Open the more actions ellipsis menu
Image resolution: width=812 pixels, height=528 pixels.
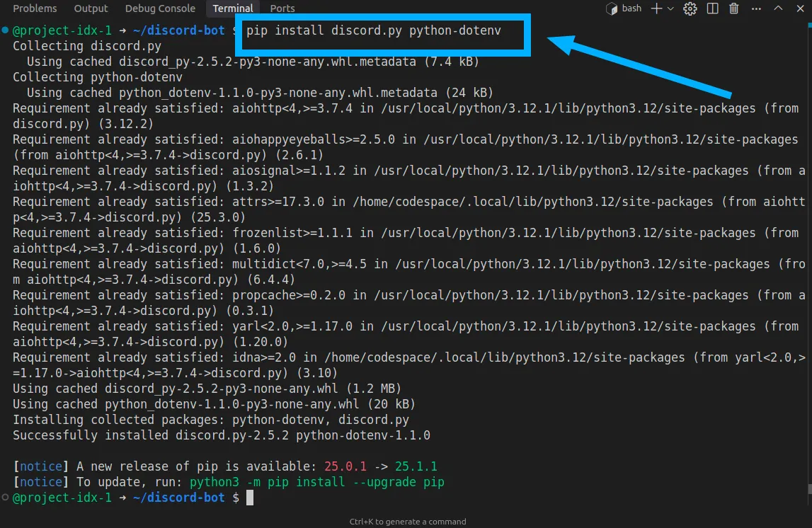click(756, 8)
